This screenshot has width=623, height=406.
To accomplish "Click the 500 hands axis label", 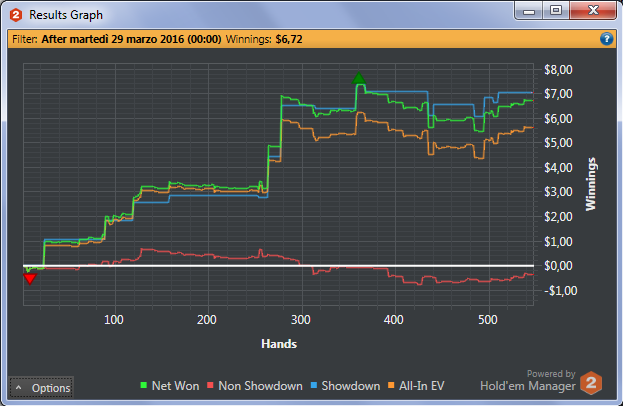I will pos(488,320).
